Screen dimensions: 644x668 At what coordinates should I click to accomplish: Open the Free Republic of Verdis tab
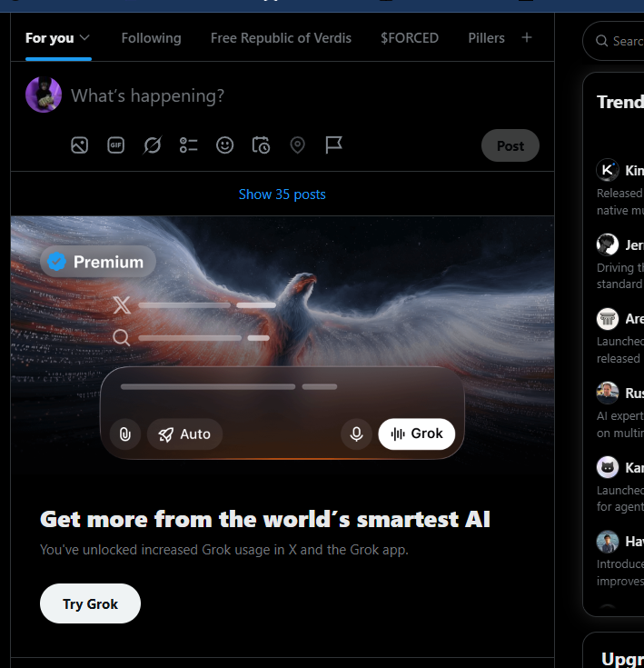click(281, 38)
